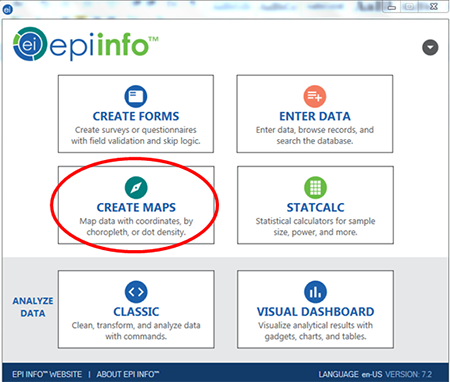This screenshot has height=382, width=450.
Task: Click the Create Forms window icon
Action: click(x=136, y=97)
